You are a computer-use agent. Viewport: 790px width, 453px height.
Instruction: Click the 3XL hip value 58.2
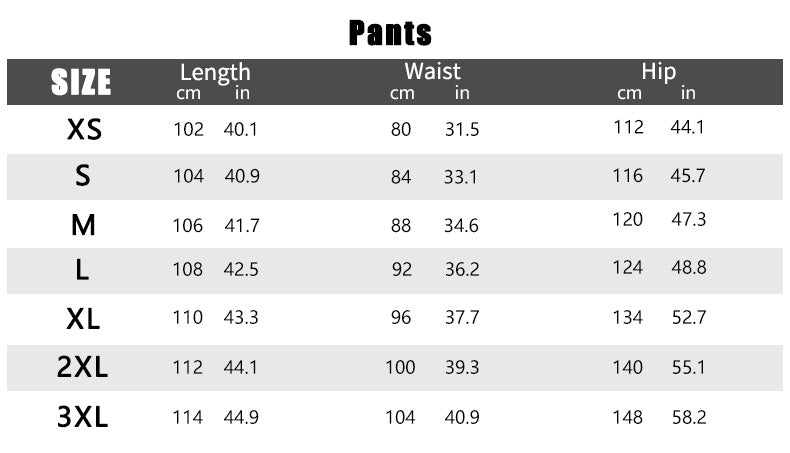[689, 417]
